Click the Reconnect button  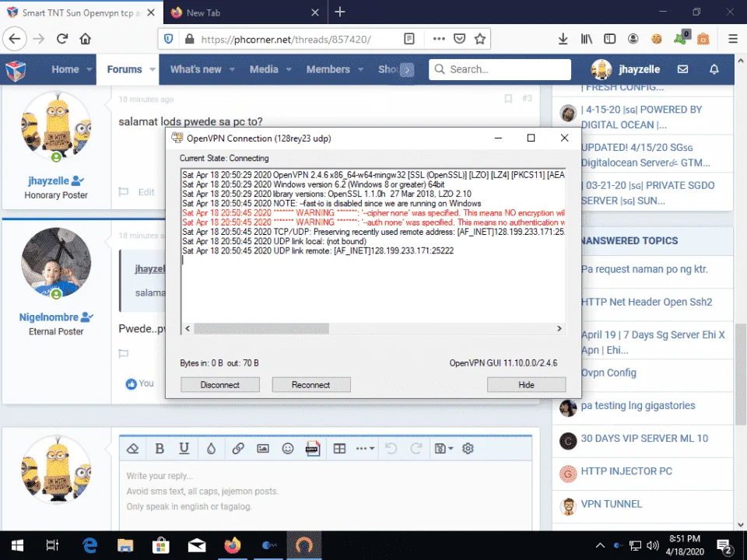click(311, 384)
